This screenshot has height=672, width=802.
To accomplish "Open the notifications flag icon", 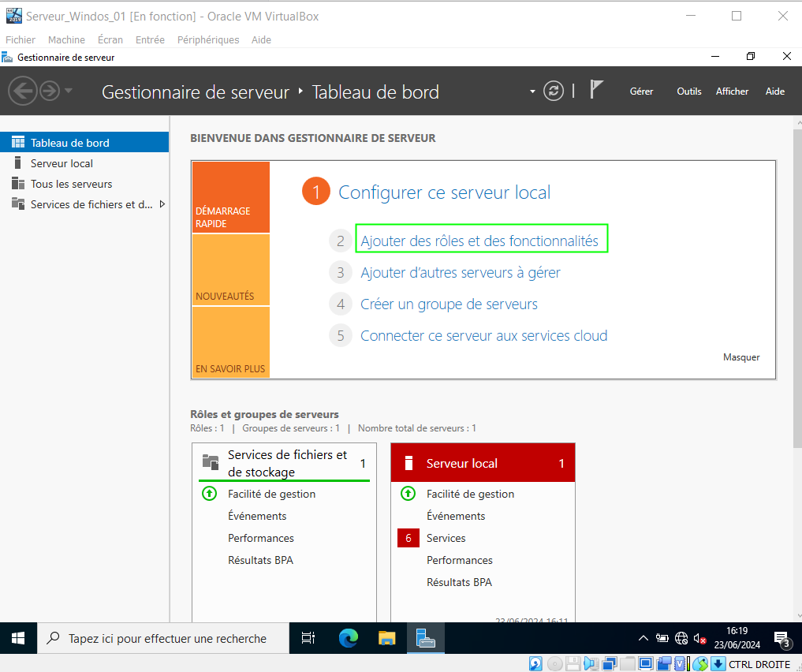I will (x=597, y=90).
